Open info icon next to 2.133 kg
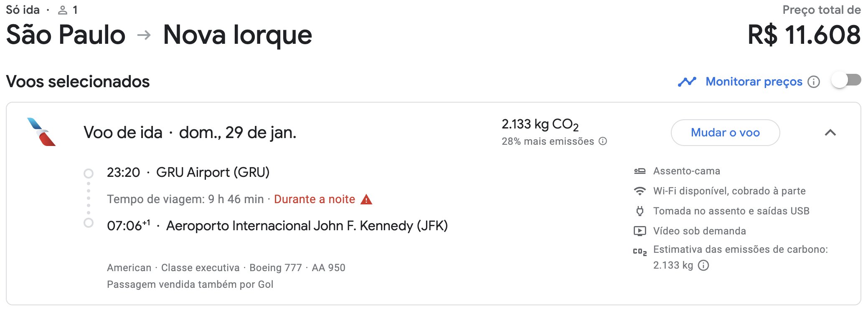The width and height of the screenshot is (868, 312). point(704,265)
